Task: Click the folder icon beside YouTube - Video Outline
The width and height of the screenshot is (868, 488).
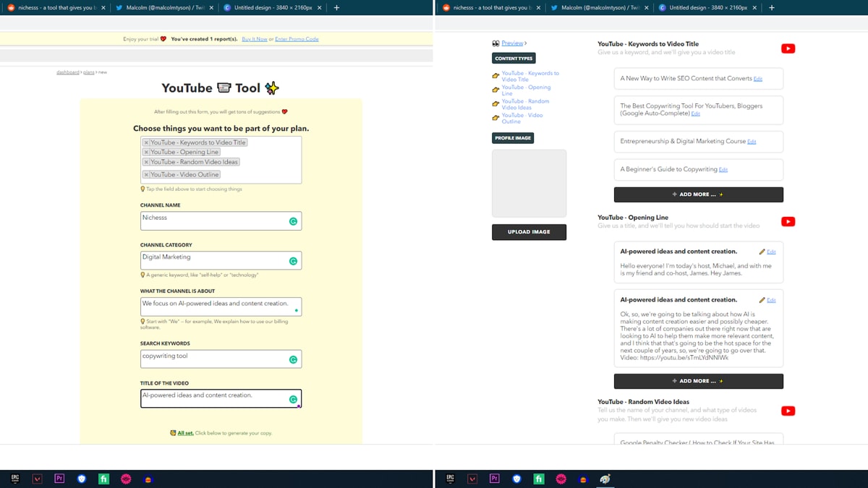Action: 495,117
